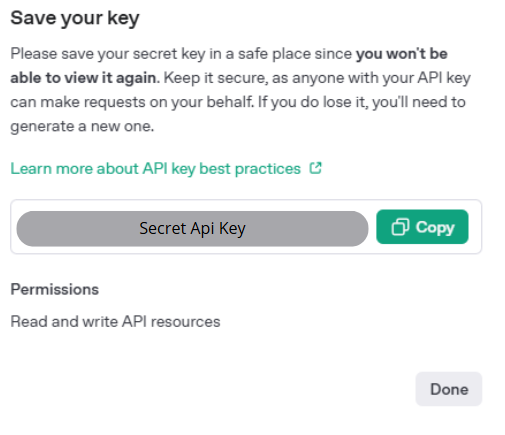Open the external-link icon beside best practices

tap(315, 168)
